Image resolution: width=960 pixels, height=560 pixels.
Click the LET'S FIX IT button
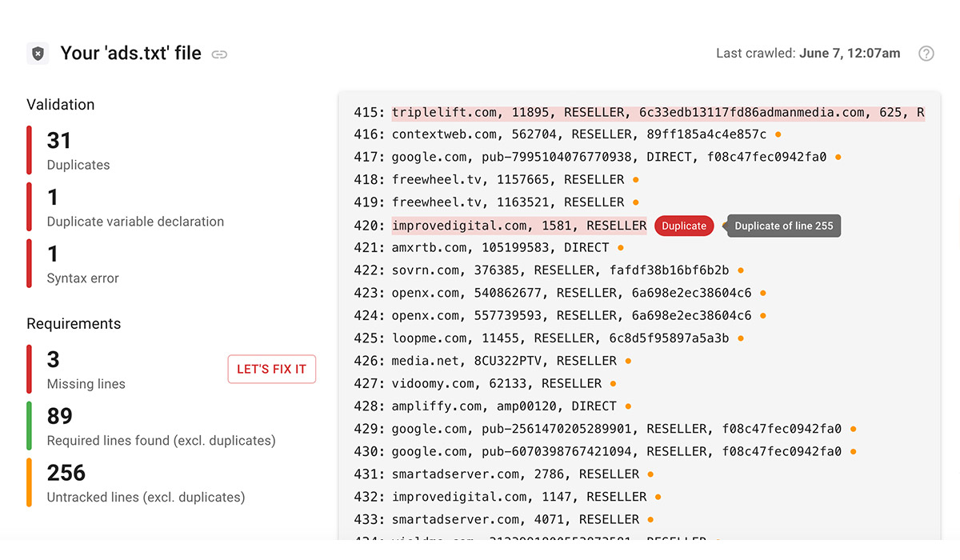point(272,369)
